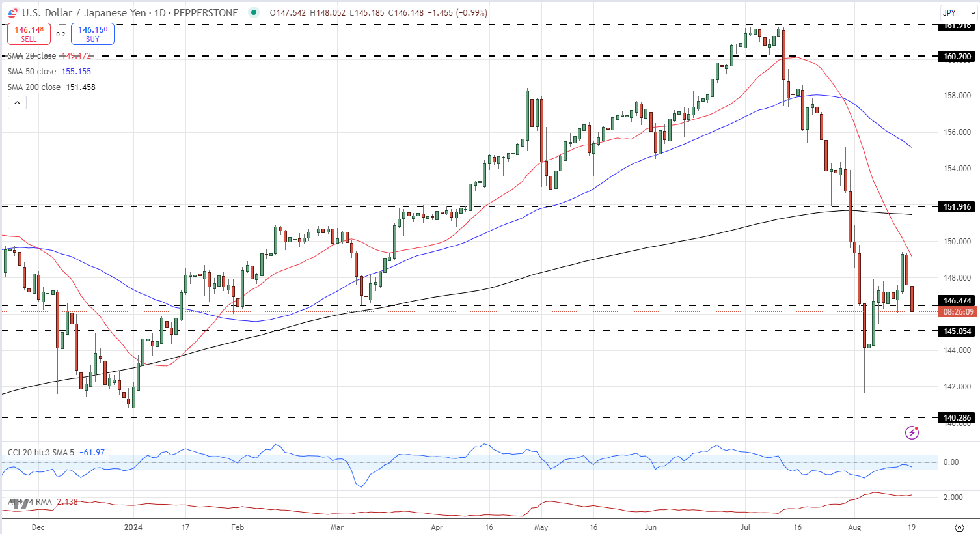
Task: Open the purple lightning economic events icon
Action: tap(912, 432)
